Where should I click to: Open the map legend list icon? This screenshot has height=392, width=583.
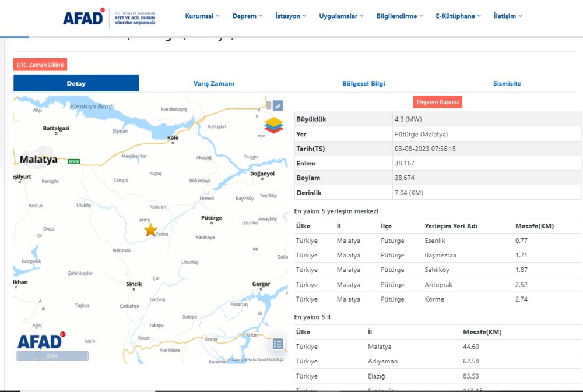coord(278,344)
